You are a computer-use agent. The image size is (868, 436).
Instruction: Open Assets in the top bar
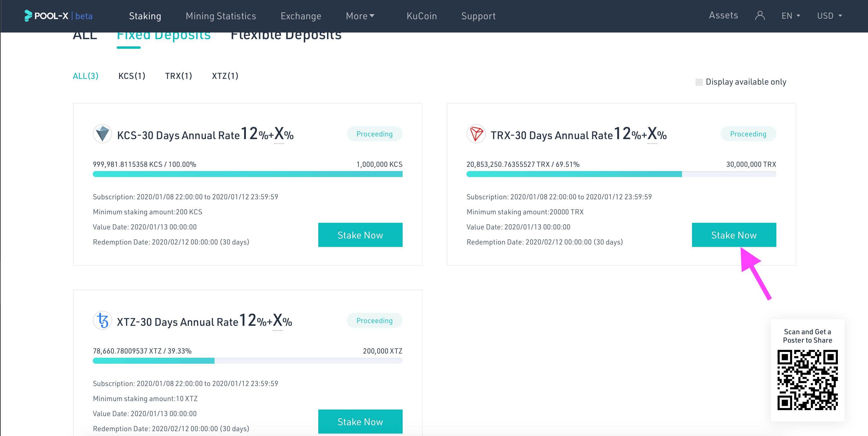tap(723, 15)
